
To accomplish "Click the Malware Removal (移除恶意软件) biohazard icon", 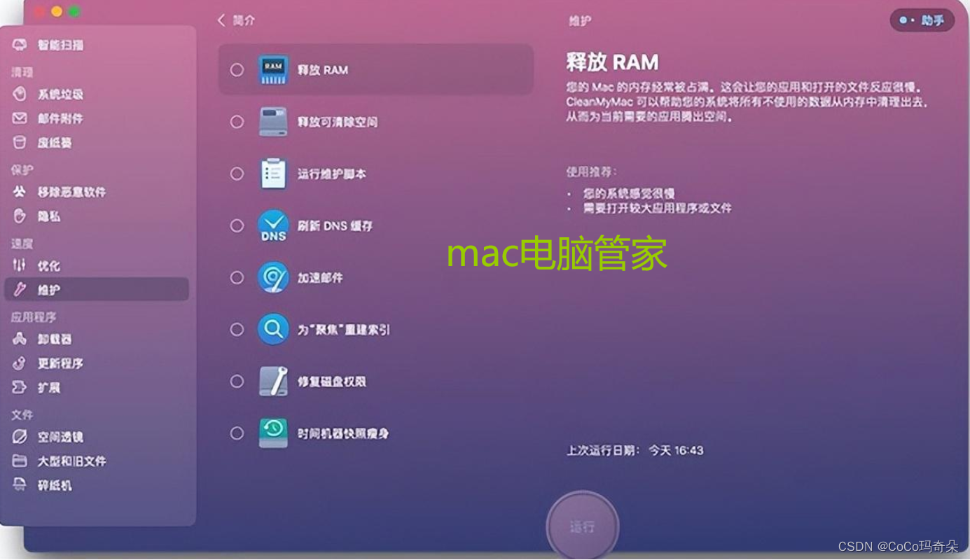I will [20, 192].
